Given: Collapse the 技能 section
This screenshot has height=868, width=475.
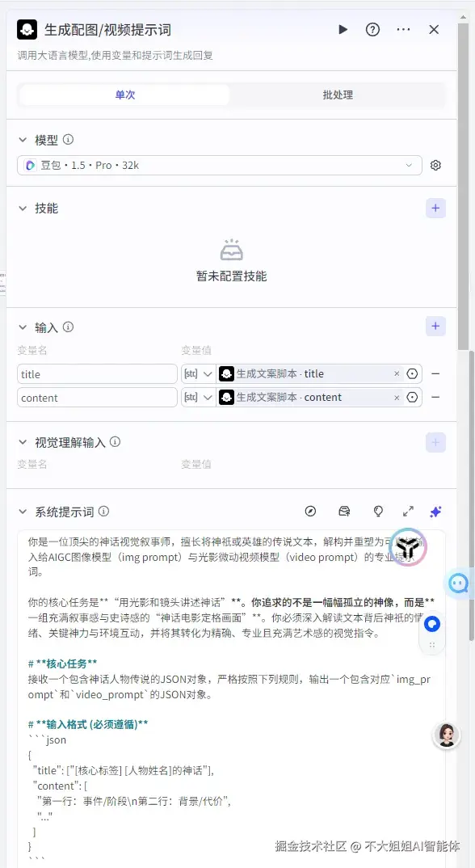Looking at the screenshot, I should click(x=23, y=209).
